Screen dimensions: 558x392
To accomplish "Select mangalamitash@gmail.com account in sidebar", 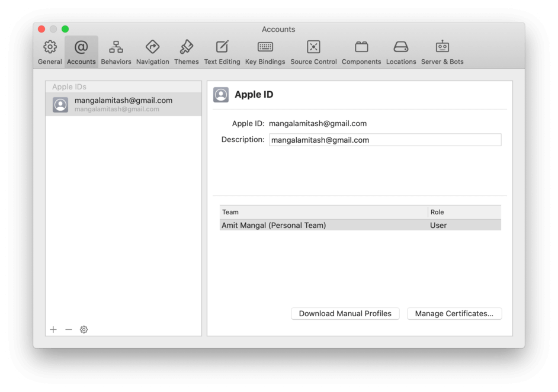I will (x=123, y=104).
